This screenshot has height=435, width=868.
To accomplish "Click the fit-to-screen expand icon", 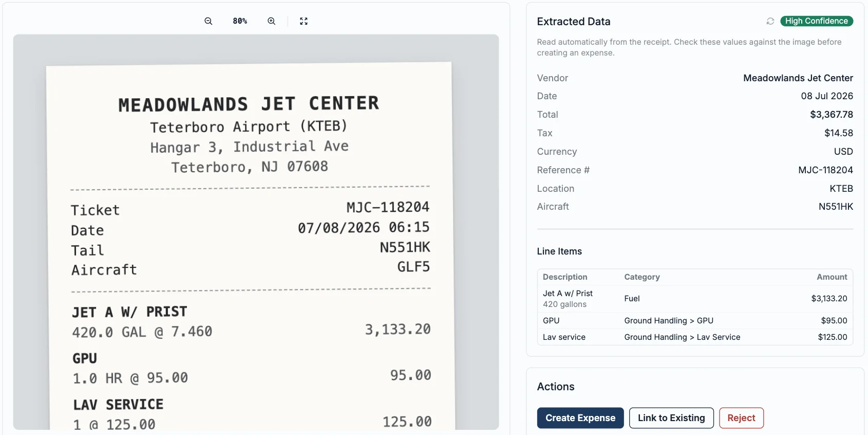I will point(304,21).
